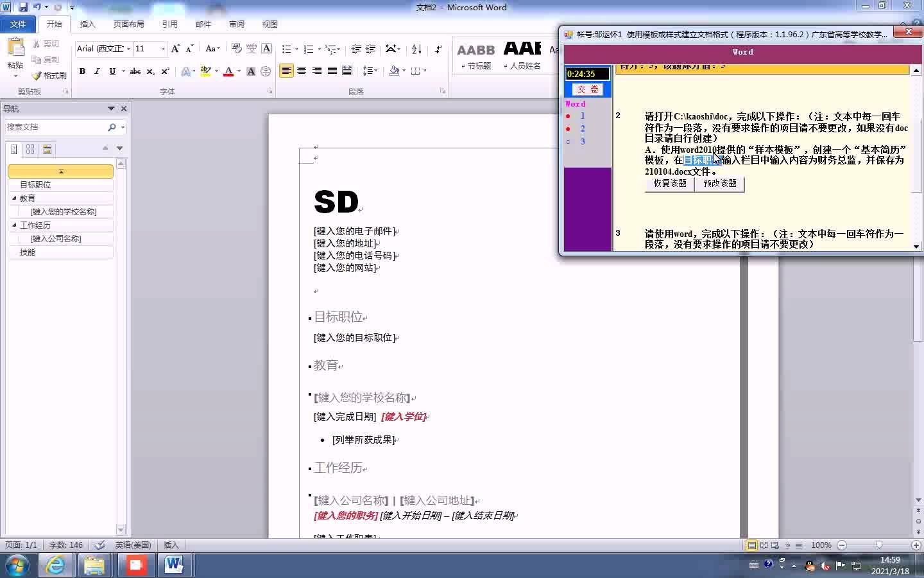This screenshot has width=924, height=578.
Task: Click the Clear Formatting icon
Action: coord(236,49)
